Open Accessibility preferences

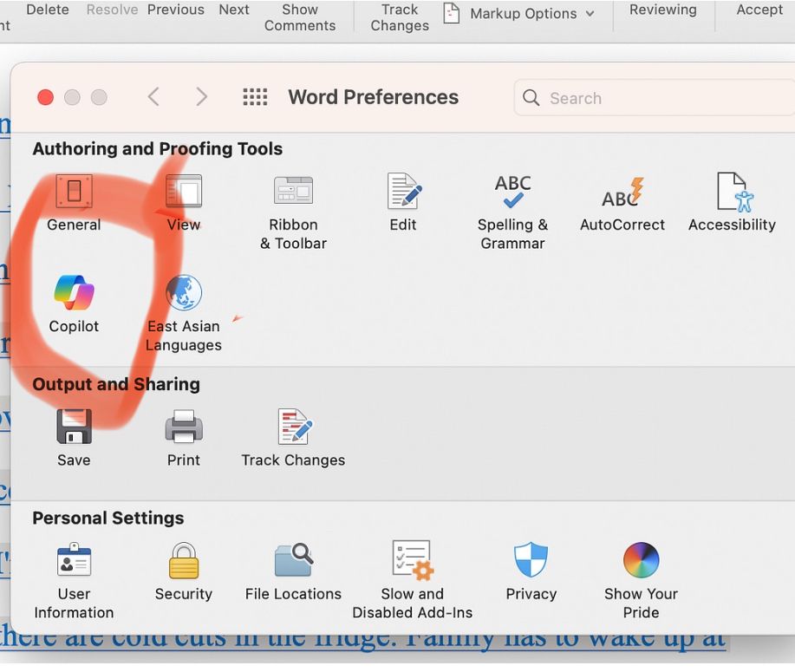click(x=732, y=203)
